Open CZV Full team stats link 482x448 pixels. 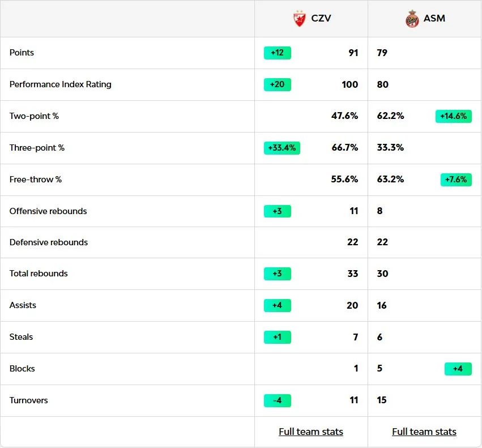pos(311,432)
